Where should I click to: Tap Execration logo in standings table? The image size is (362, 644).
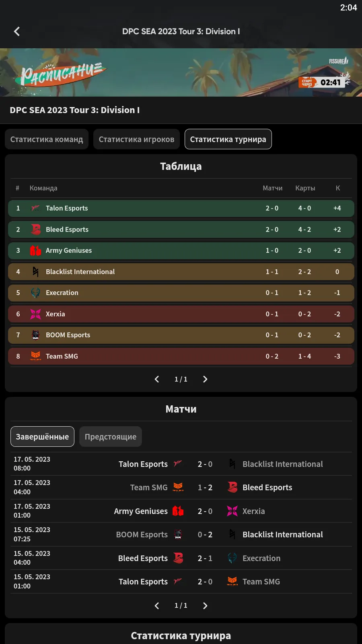35,293
